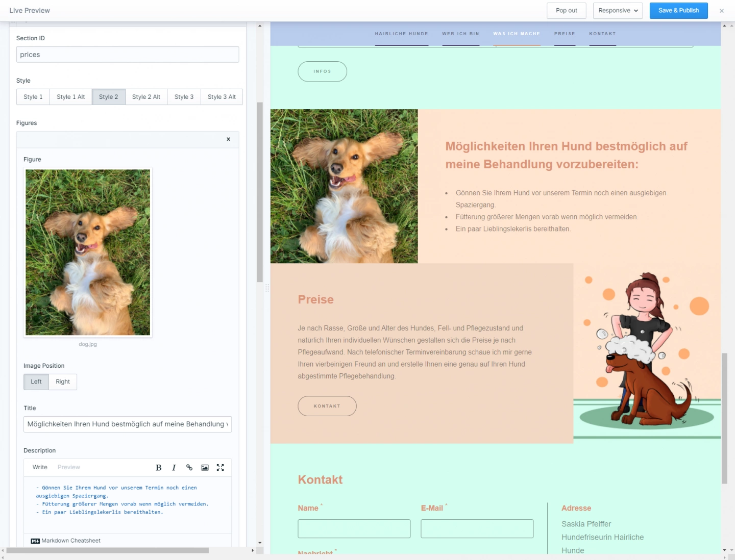Expand Description editor to fullscreen

pyautogui.click(x=220, y=468)
